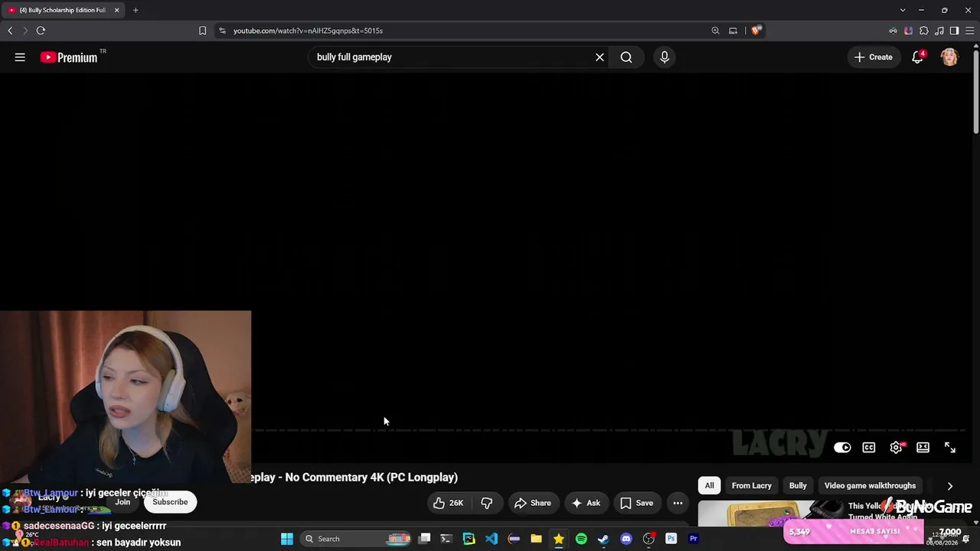Open the Eclipse icon in the taskbar
The width and height of the screenshot is (980, 551).
[x=514, y=539]
